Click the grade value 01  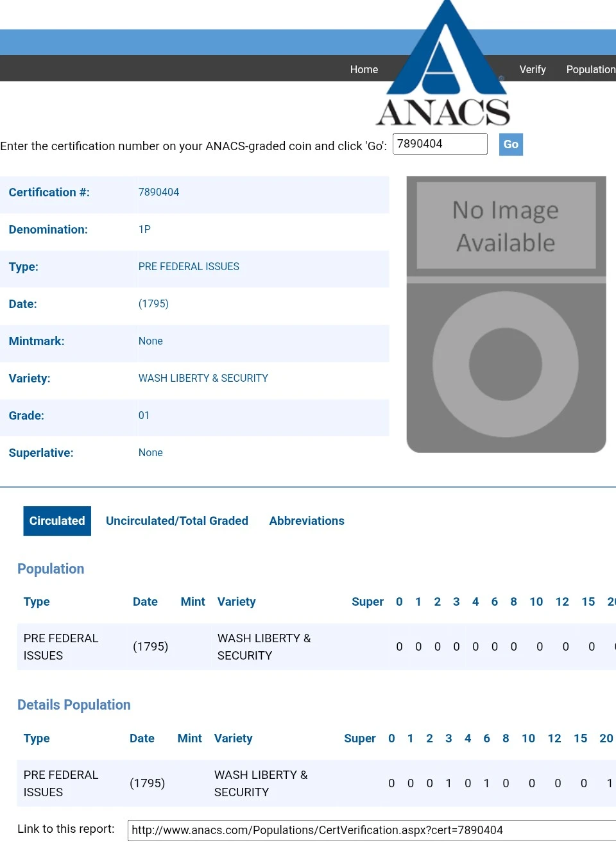click(144, 416)
